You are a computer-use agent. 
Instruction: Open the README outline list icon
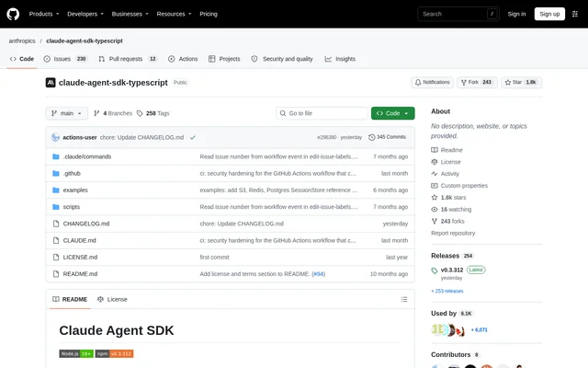click(404, 299)
